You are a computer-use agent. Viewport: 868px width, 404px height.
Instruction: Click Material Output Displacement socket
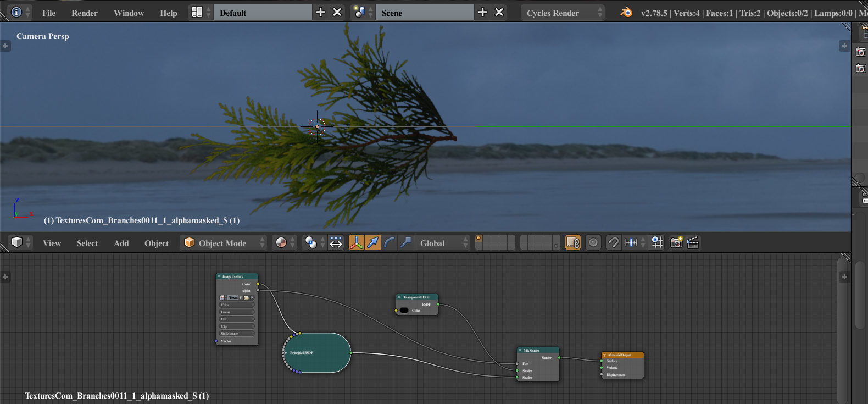click(602, 375)
